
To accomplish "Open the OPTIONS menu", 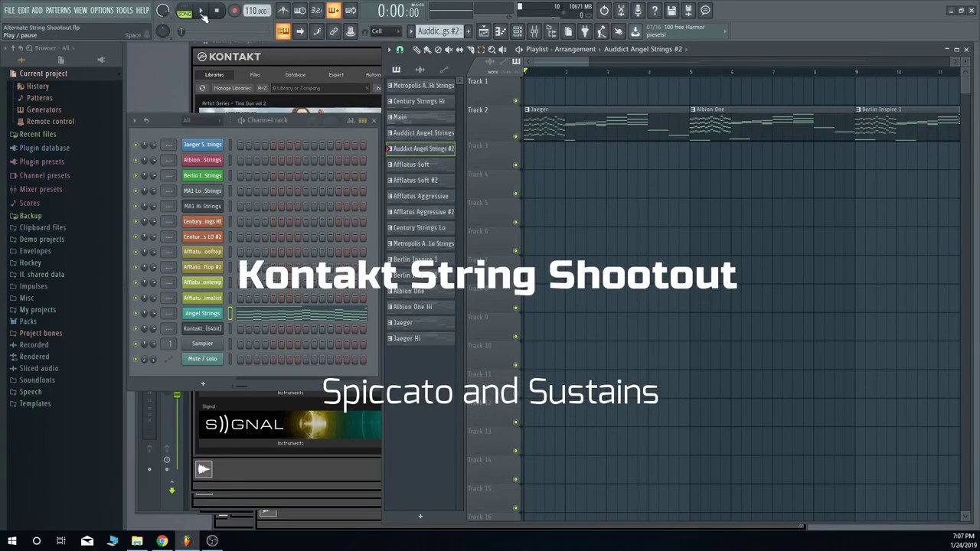I will coord(102,11).
